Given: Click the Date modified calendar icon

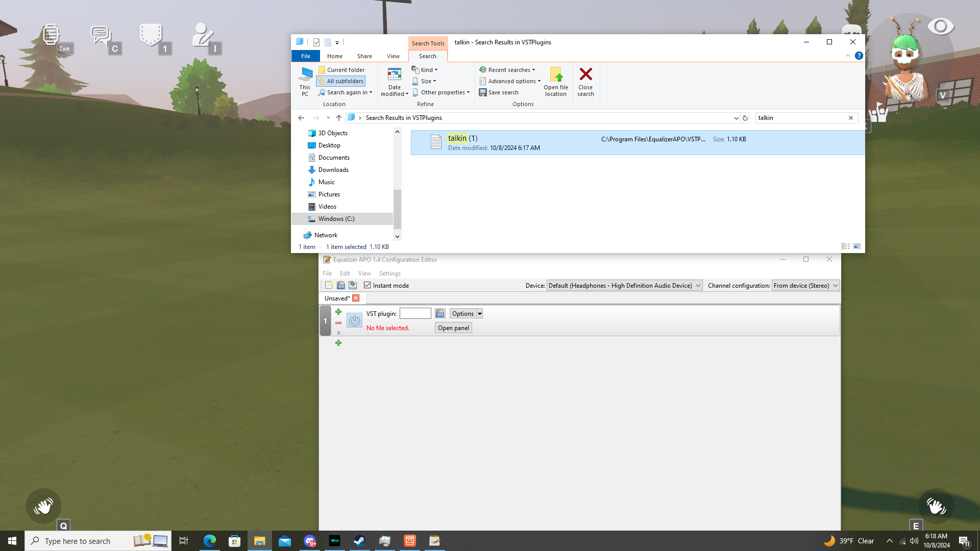Looking at the screenshot, I should click(394, 75).
